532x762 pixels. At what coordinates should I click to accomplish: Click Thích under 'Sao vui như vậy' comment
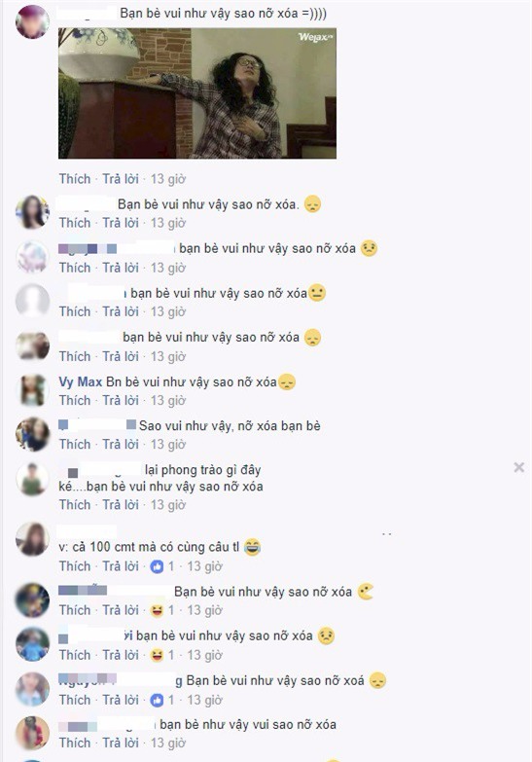click(75, 444)
